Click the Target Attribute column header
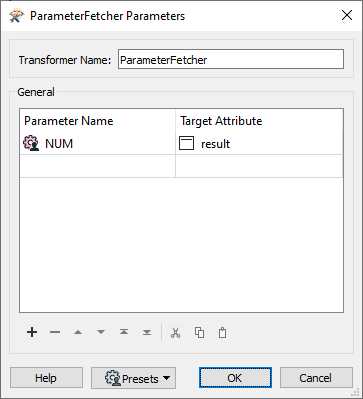 (259, 121)
